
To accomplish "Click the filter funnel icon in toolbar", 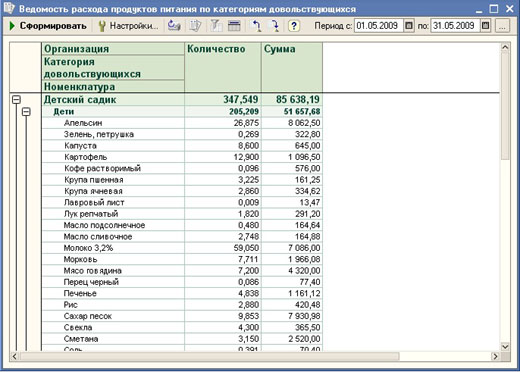I will tap(216, 26).
